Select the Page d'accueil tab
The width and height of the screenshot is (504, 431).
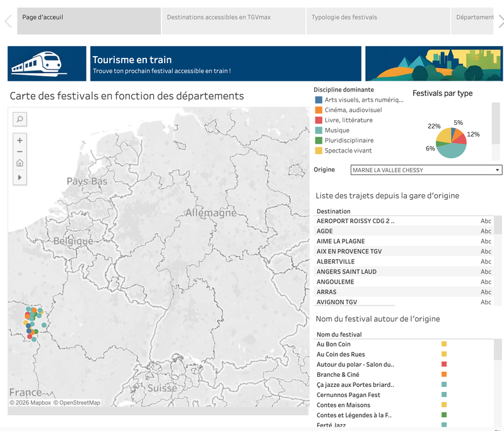coord(84,17)
